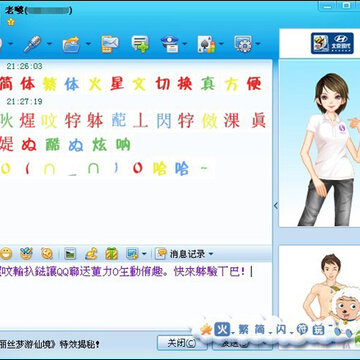Open the gear application settings icon
360x360 pixels.
tap(243, 44)
